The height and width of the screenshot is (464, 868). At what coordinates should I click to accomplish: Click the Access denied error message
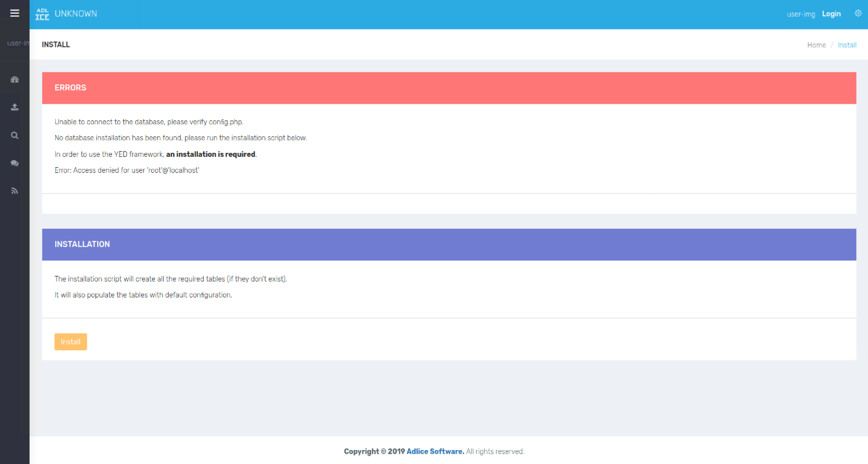(x=127, y=170)
